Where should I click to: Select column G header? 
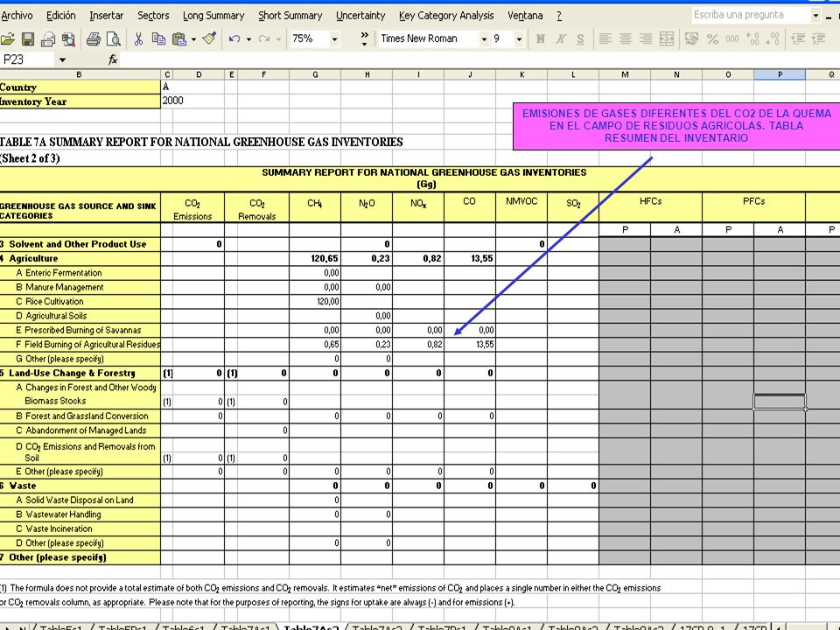[315, 75]
